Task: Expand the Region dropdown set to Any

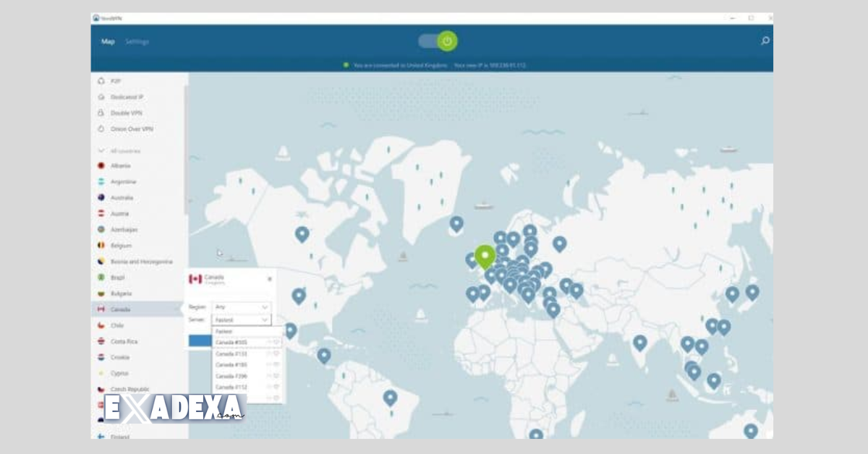Action: tap(242, 307)
